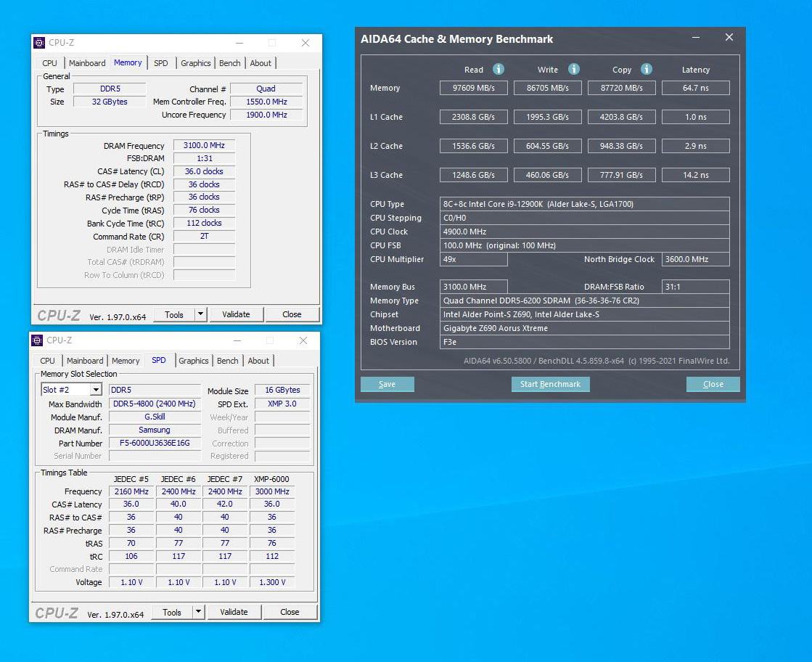812x662 pixels.
Task: Click the DRAM Frequency 3100.0 MHz value
Action: 204,146
